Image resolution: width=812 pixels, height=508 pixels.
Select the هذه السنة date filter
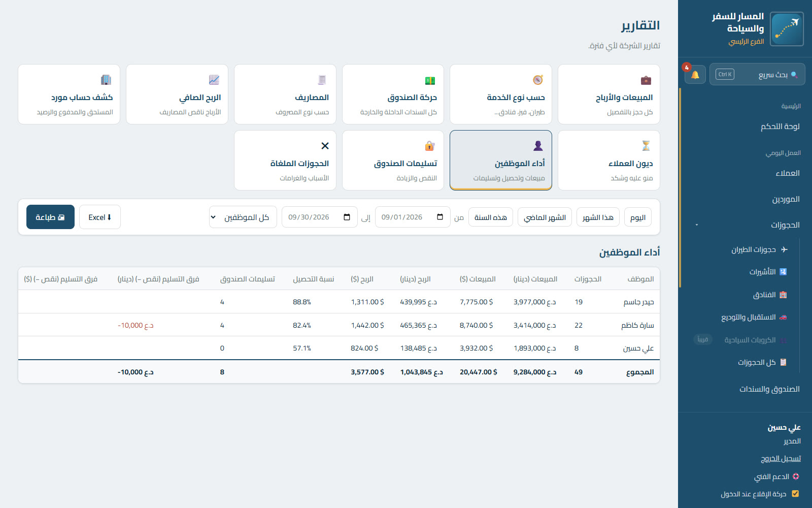pyautogui.click(x=491, y=217)
